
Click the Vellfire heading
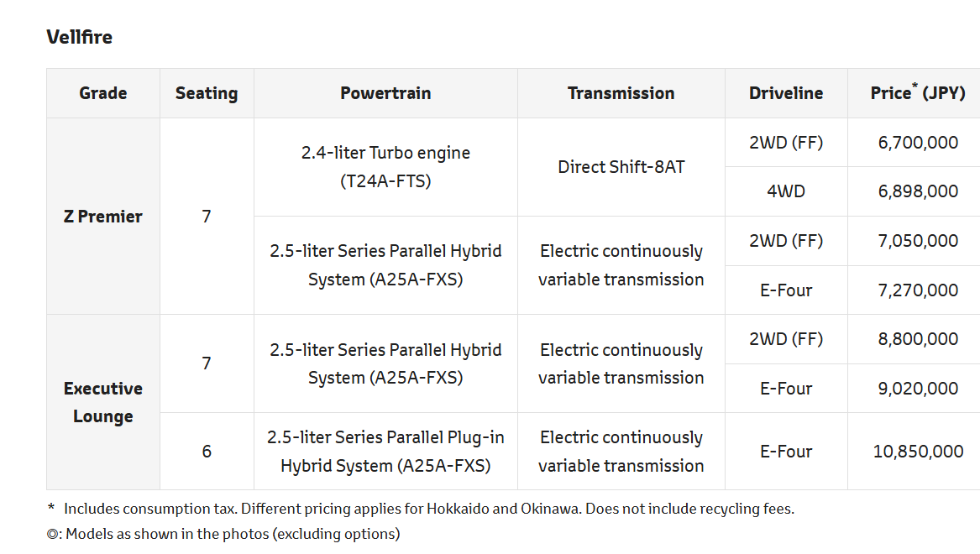[x=80, y=37]
